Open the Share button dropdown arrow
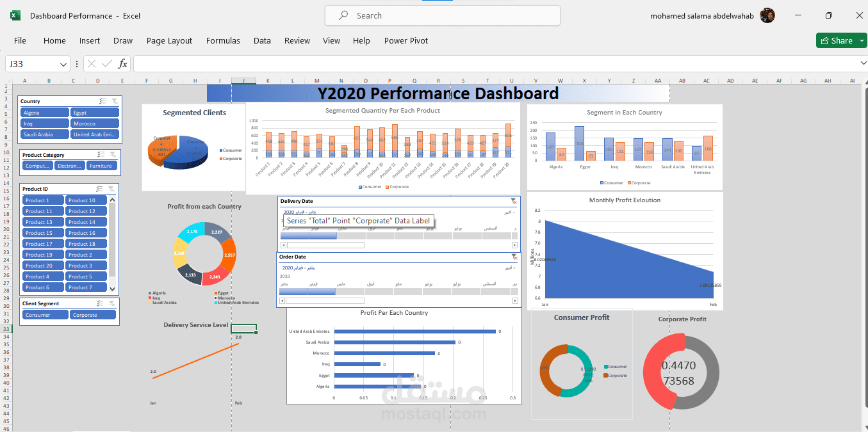Viewport: 868px width, 432px height. 860,41
